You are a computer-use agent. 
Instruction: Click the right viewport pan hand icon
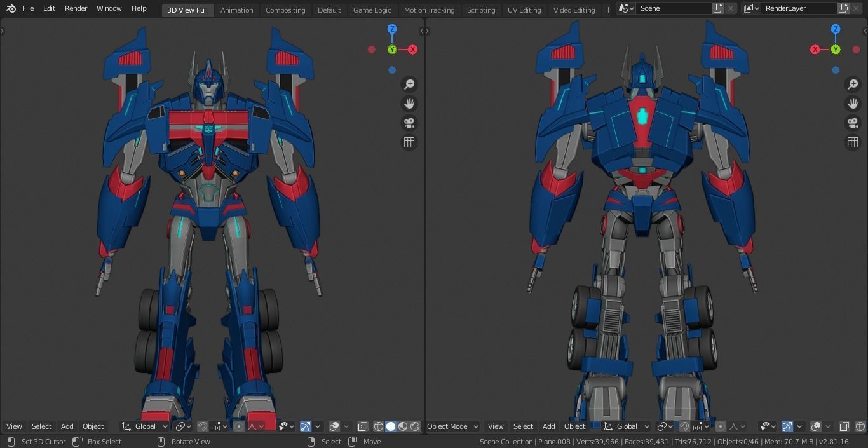[x=853, y=104]
